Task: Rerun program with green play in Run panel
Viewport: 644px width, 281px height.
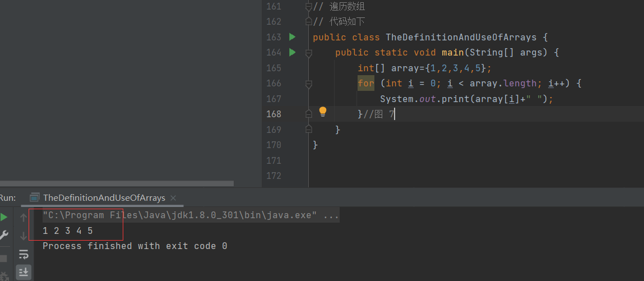Action: pyautogui.click(x=4, y=217)
